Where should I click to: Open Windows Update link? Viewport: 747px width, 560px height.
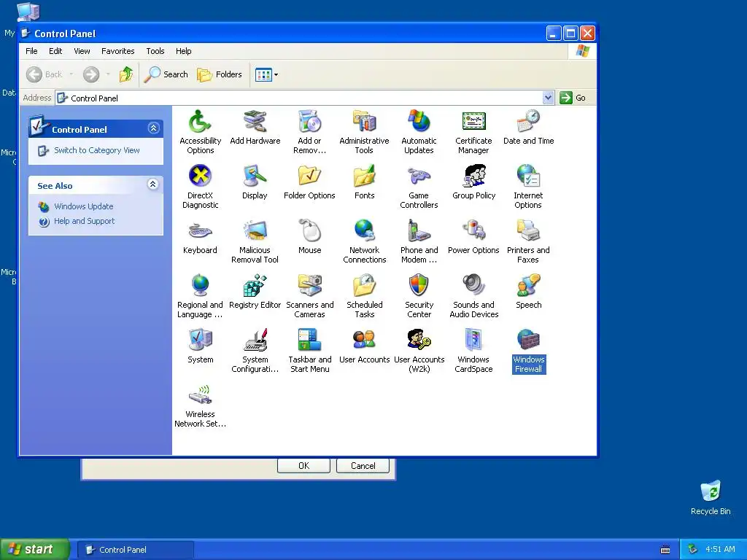point(83,206)
